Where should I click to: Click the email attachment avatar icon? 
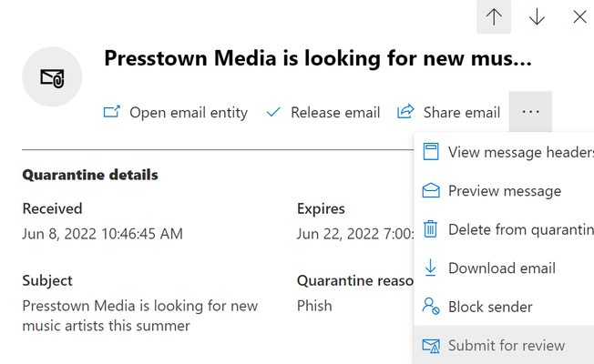pos(52,76)
